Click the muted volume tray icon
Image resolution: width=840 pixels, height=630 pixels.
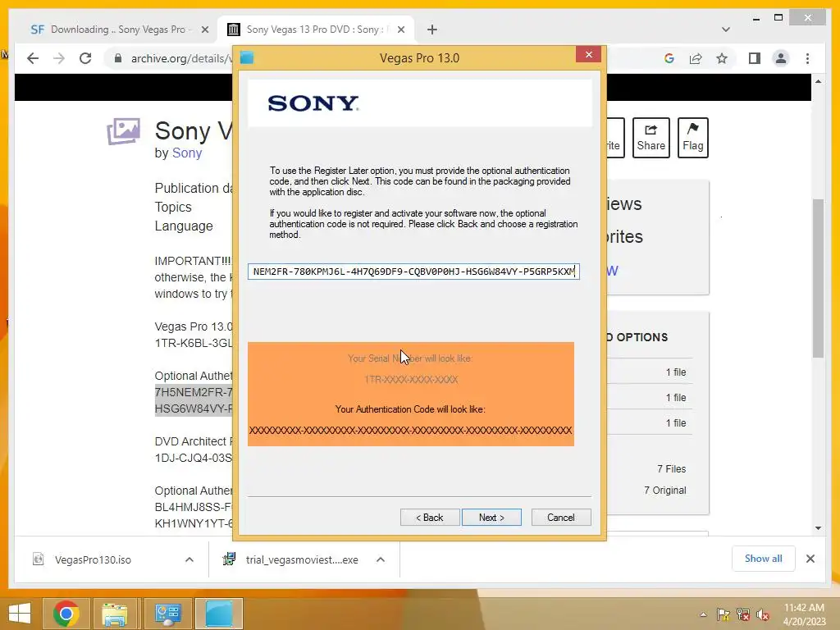763,614
